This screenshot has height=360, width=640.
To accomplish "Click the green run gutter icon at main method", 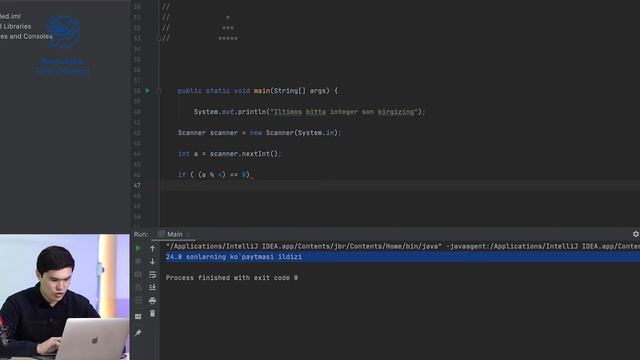I will pyautogui.click(x=148, y=91).
